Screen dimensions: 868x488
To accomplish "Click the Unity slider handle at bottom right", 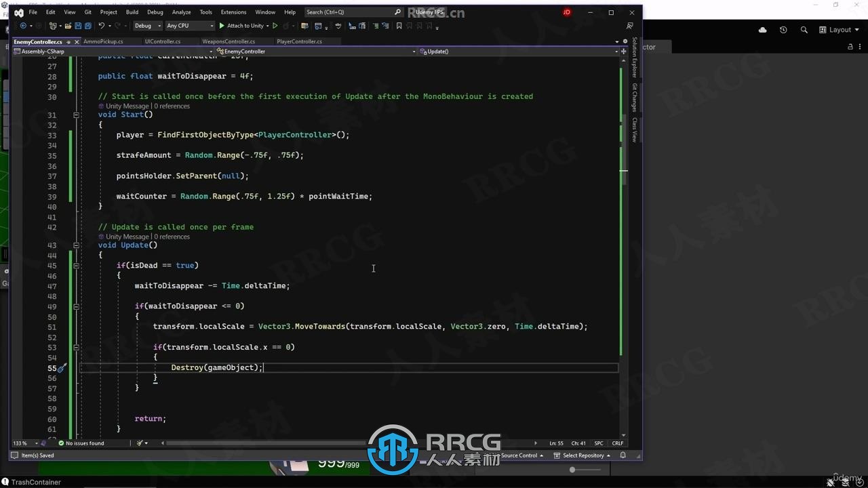I will (572, 470).
